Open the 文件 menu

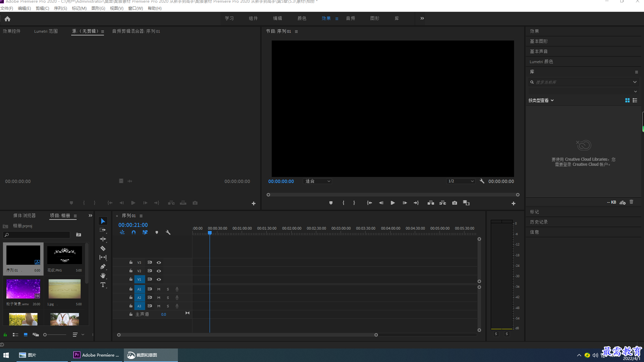[7, 8]
